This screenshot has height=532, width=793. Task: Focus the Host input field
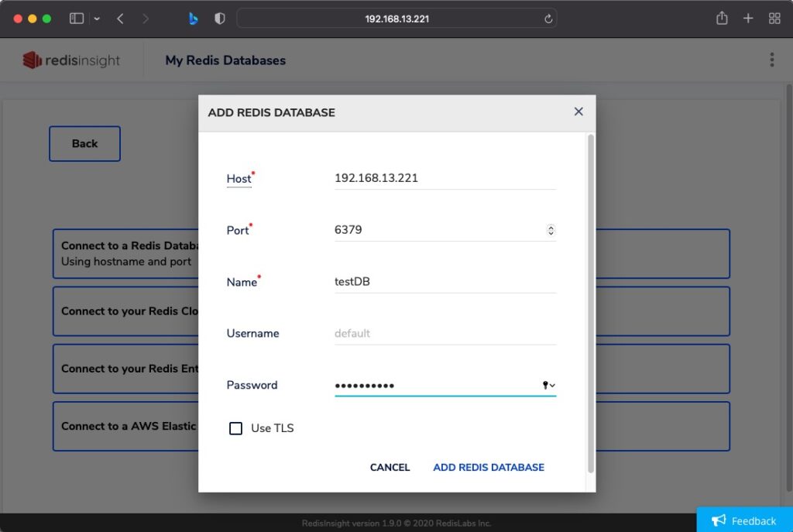tap(445, 178)
